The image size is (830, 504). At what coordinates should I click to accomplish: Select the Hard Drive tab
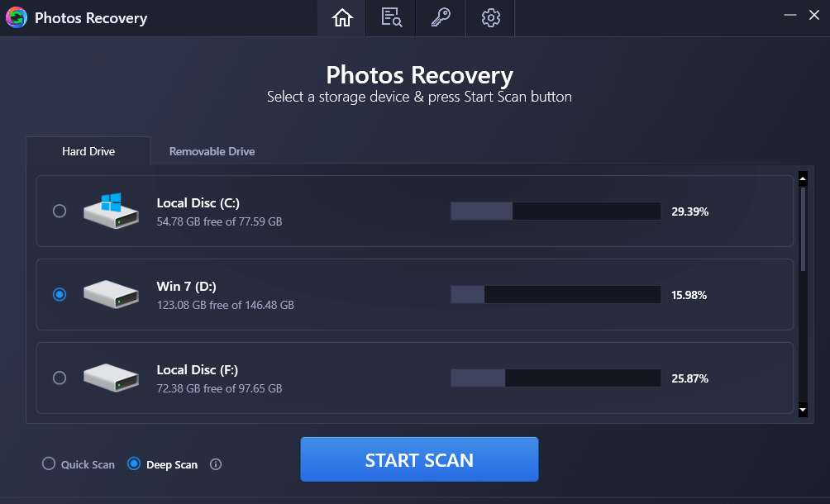coord(88,151)
